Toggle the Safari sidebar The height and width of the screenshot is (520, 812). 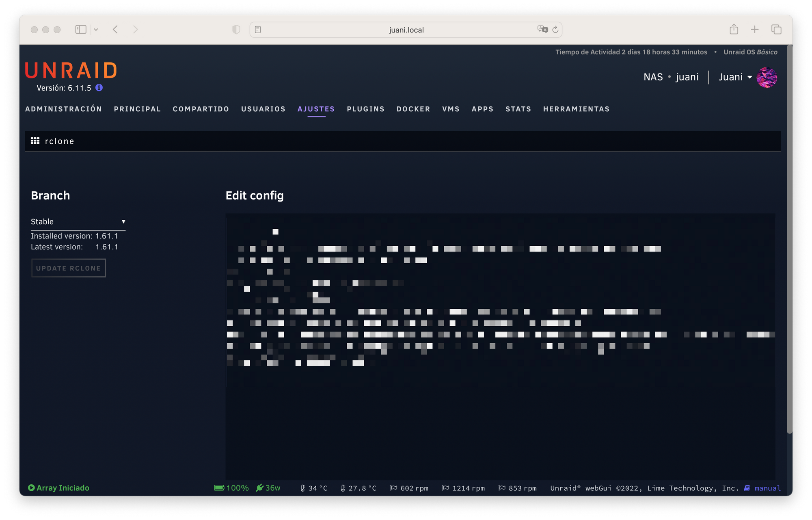coord(81,29)
